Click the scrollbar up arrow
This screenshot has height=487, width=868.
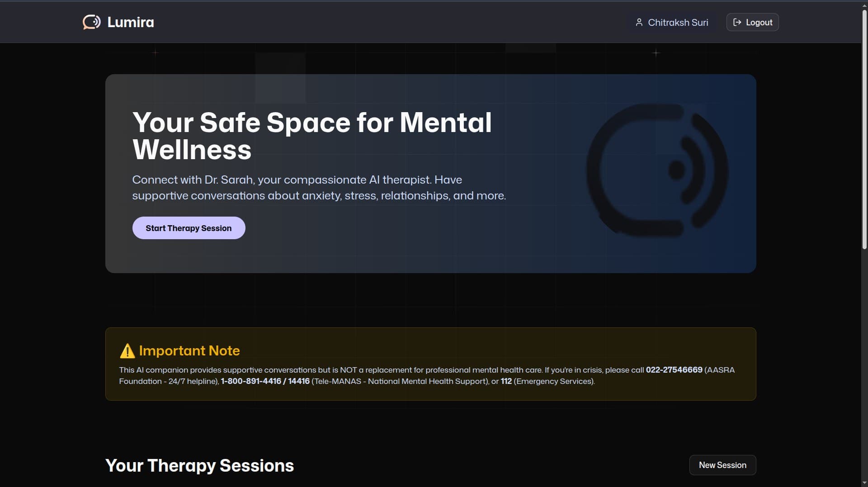[864, 5]
